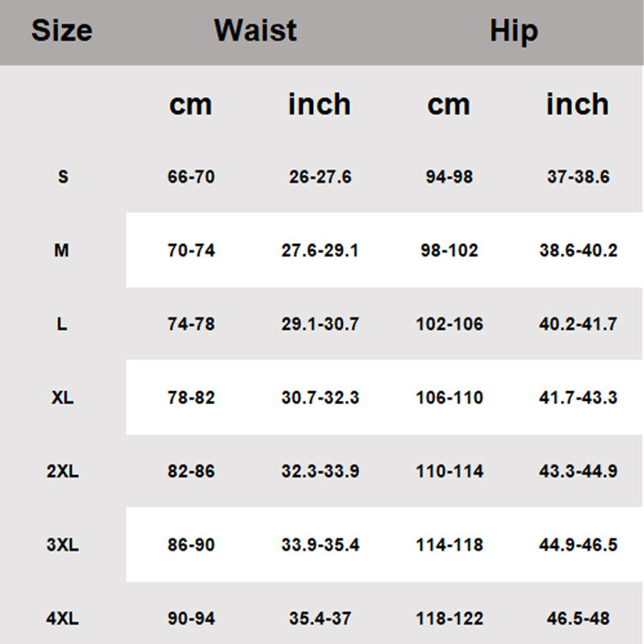Click the 66-70 waist cm value

pyautogui.click(x=191, y=176)
